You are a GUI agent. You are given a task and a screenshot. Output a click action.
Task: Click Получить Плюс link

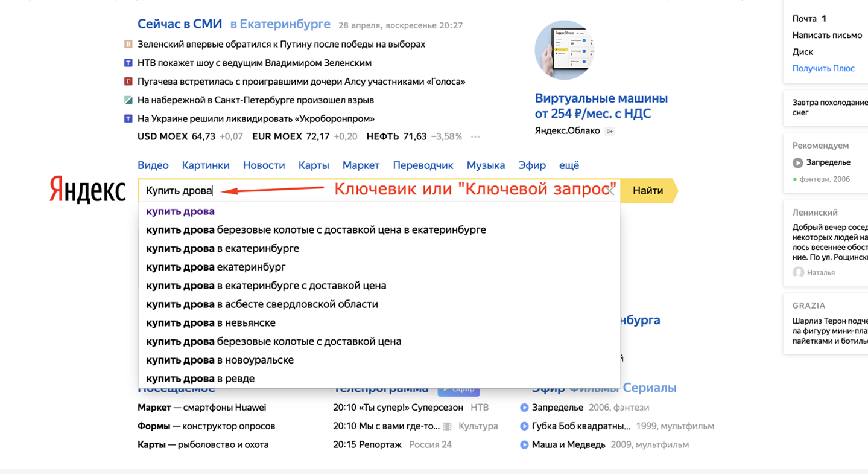(x=823, y=69)
